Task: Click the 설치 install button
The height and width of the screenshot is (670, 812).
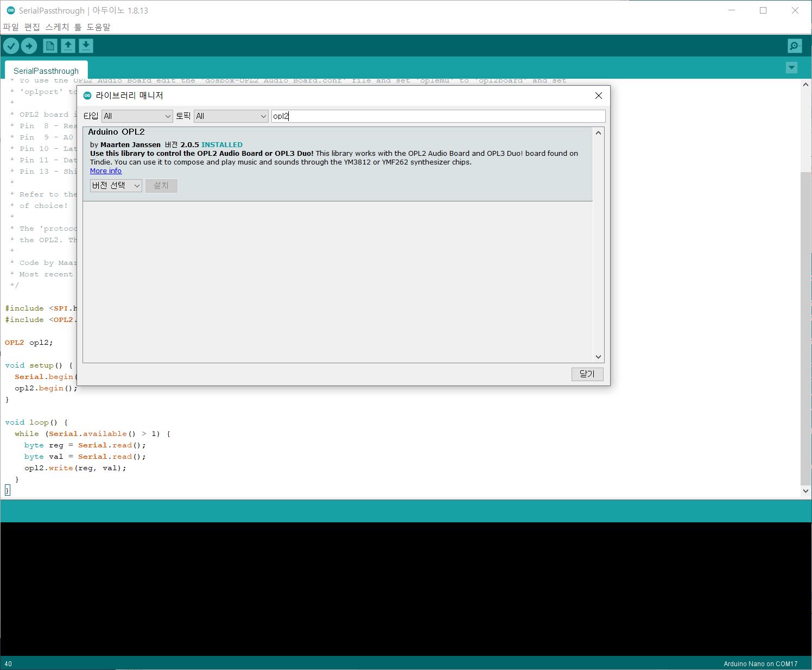Action: [161, 186]
